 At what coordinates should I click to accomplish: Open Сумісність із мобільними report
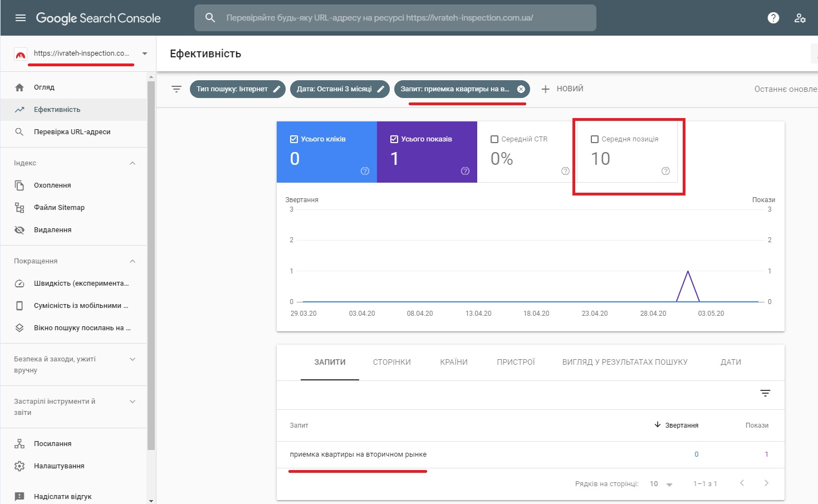click(74, 306)
